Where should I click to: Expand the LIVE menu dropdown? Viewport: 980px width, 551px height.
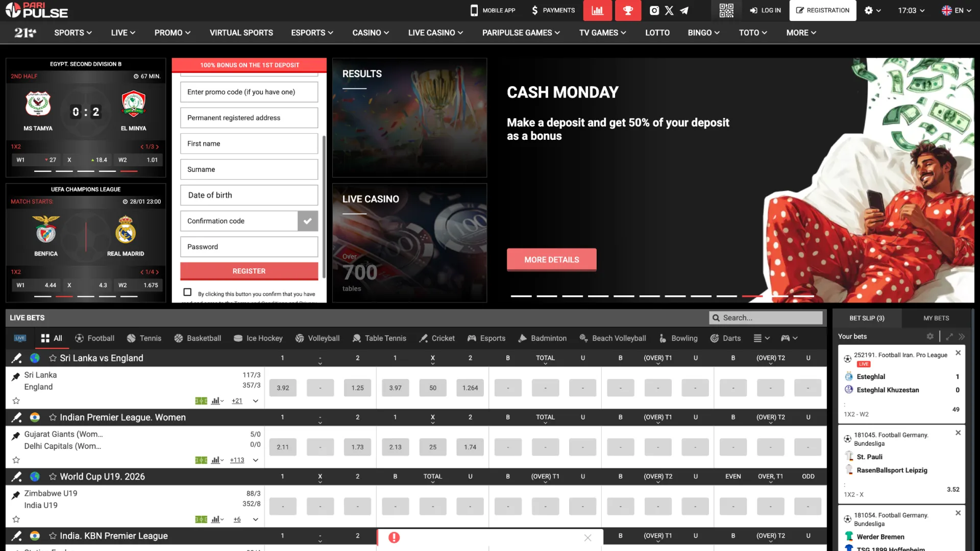click(123, 33)
